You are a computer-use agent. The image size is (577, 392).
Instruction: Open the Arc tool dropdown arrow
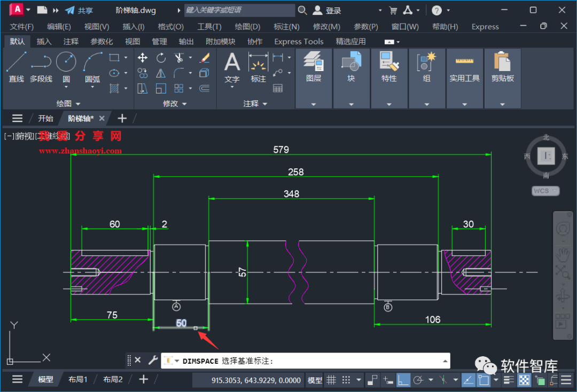pos(92,87)
